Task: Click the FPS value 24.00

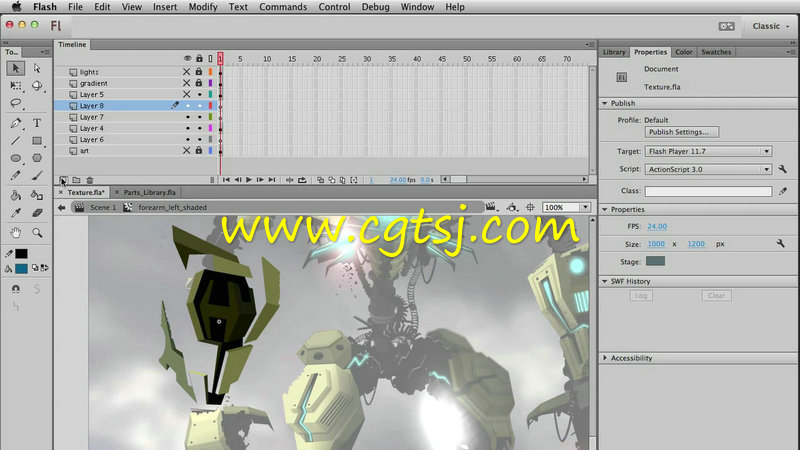Action: click(657, 227)
